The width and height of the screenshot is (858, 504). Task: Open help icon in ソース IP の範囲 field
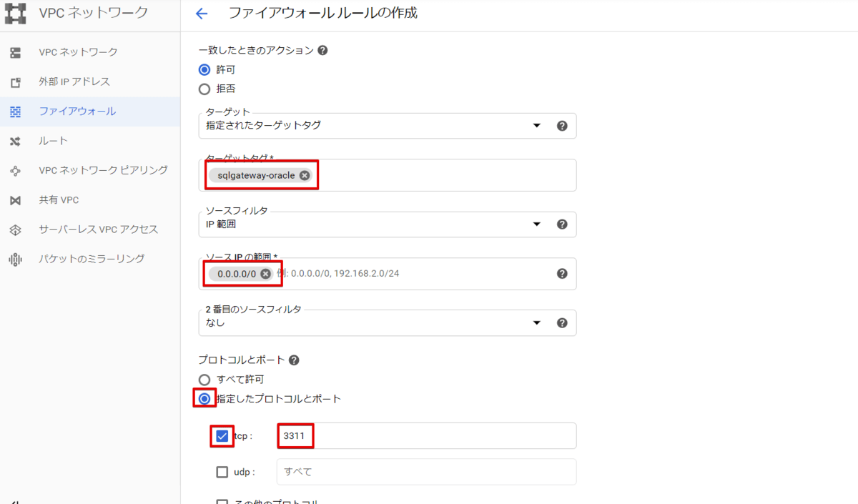[562, 274]
